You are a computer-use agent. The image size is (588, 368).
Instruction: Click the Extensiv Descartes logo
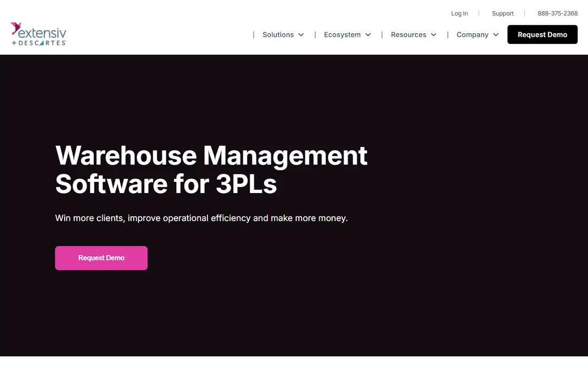[38, 34]
